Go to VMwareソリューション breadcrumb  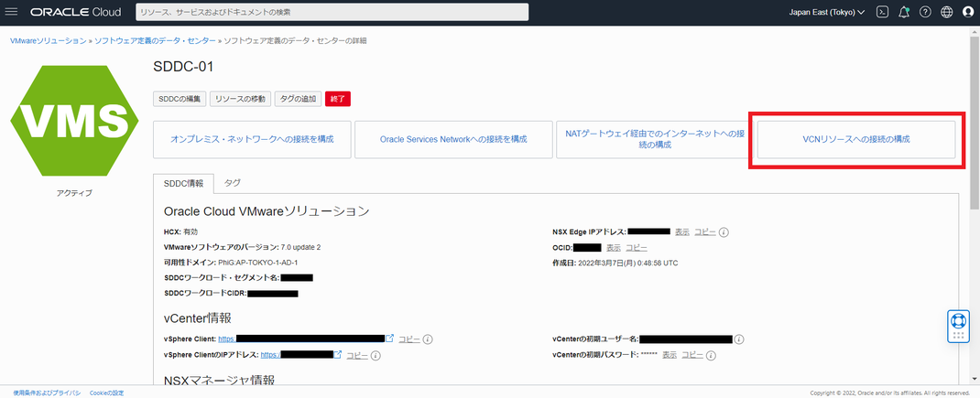pyautogui.click(x=49, y=40)
